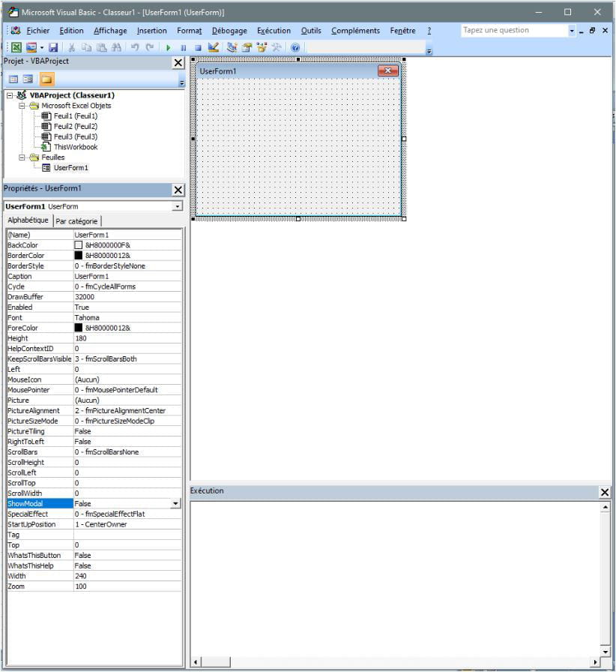Open the Toolbox icon in toolbar
This screenshot has height=672, width=616.
pos(277,47)
